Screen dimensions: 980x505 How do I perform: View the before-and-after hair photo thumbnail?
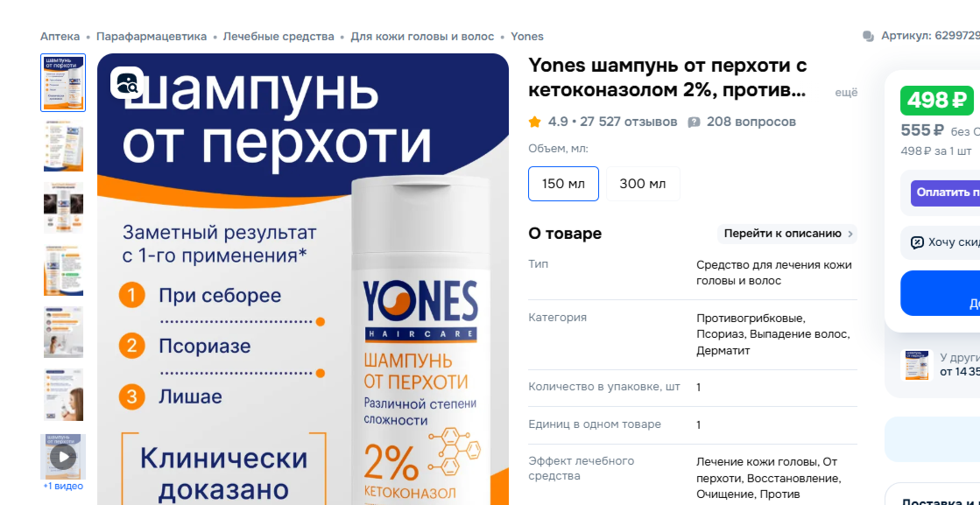pyautogui.click(x=63, y=207)
